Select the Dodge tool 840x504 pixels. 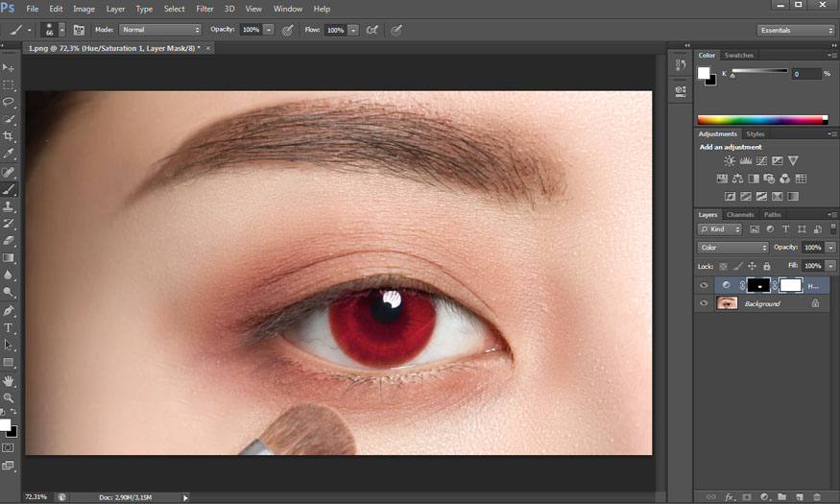(8, 292)
